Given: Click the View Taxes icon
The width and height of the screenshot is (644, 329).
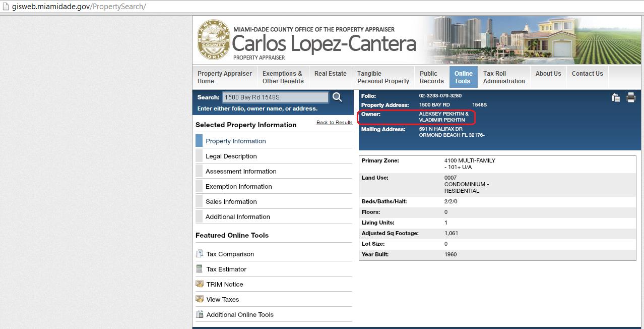Looking at the screenshot, I should pos(200,299).
